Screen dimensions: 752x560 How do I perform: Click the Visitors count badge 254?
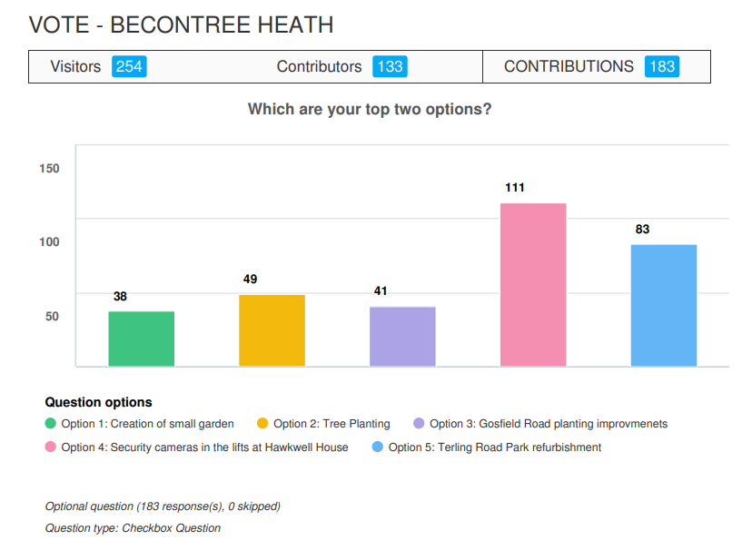129,66
